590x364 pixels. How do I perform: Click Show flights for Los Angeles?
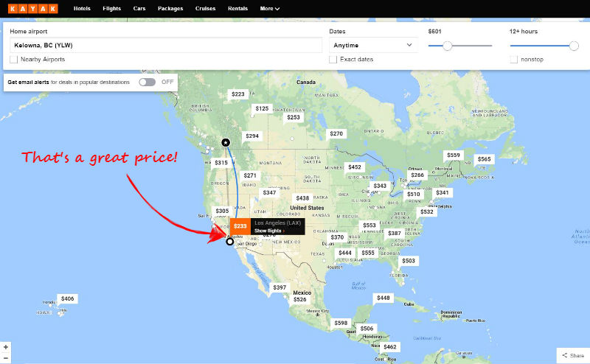(x=269, y=231)
